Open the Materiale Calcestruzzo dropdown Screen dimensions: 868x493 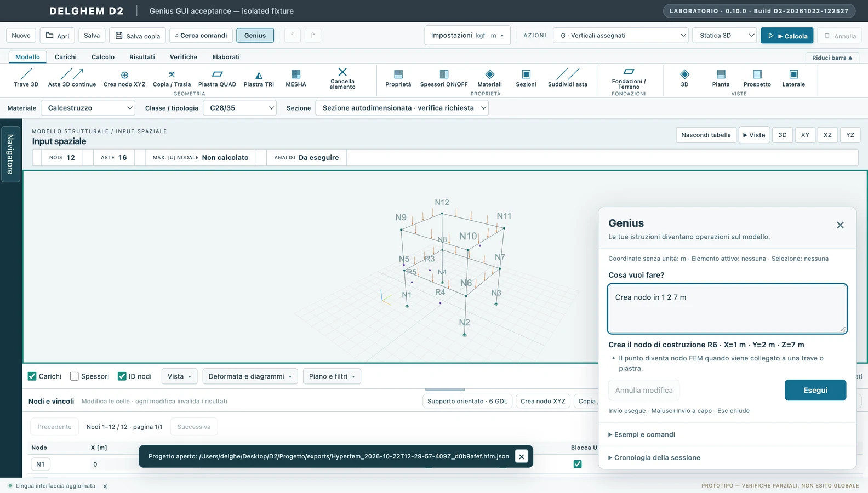click(88, 108)
